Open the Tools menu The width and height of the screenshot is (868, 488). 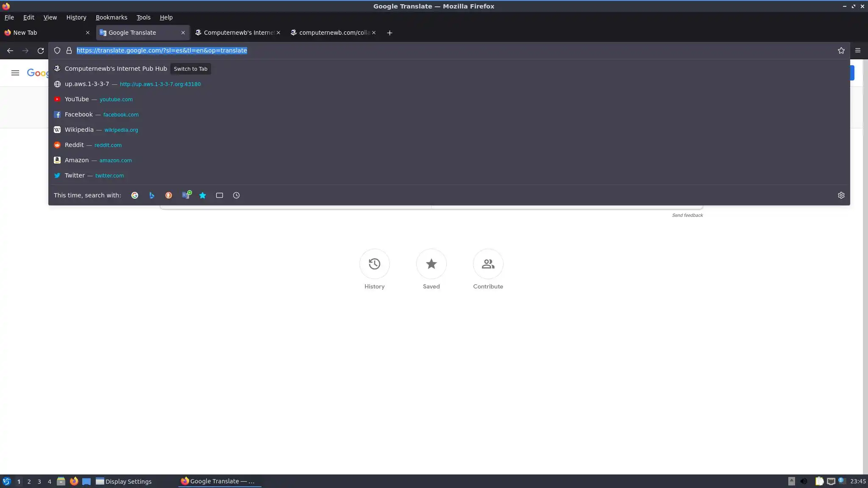tap(143, 17)
